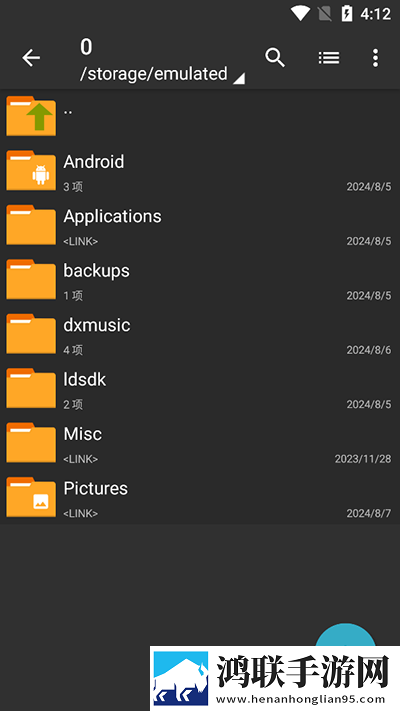Image resolution: width=400 pixels, height=711 pixels.
Task: Open the Android folder icon
Action: point(31,170)
